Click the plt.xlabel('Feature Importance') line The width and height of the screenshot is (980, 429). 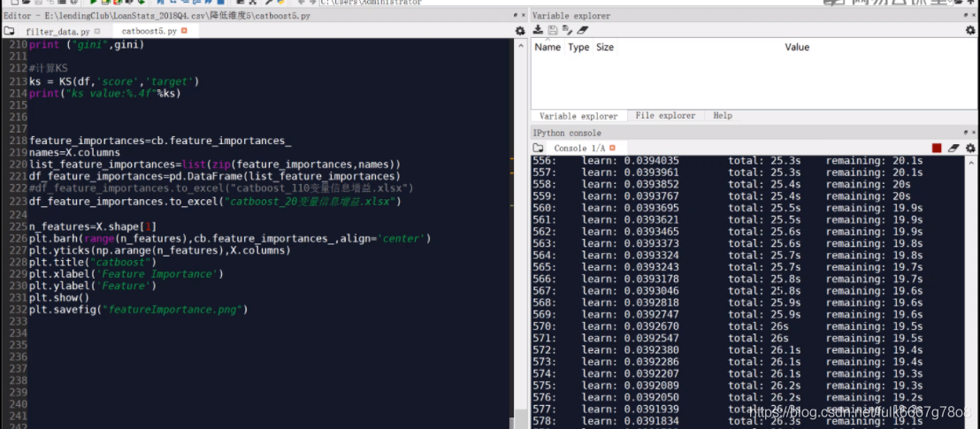tap(126, 274)
